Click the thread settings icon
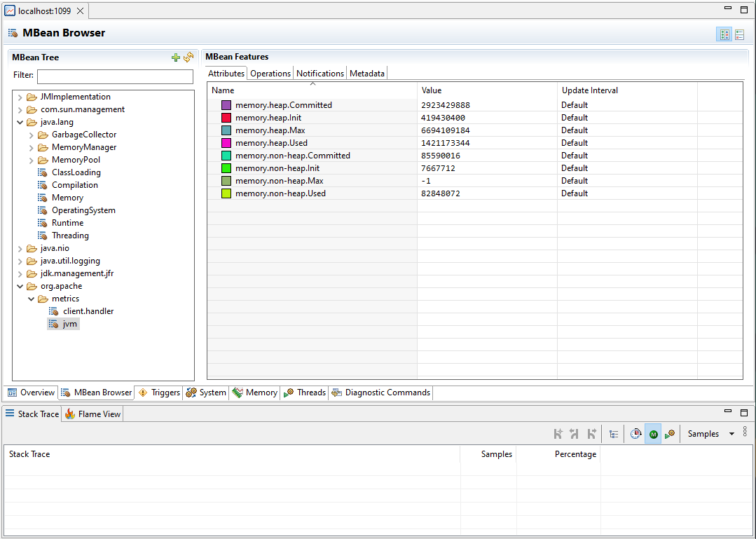 (x=669, y=433)
